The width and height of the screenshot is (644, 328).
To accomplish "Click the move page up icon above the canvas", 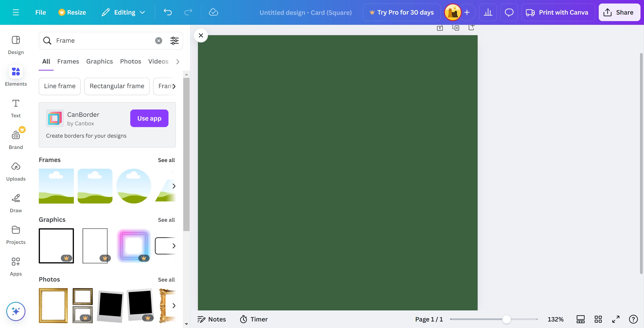I will click(440, 28).
